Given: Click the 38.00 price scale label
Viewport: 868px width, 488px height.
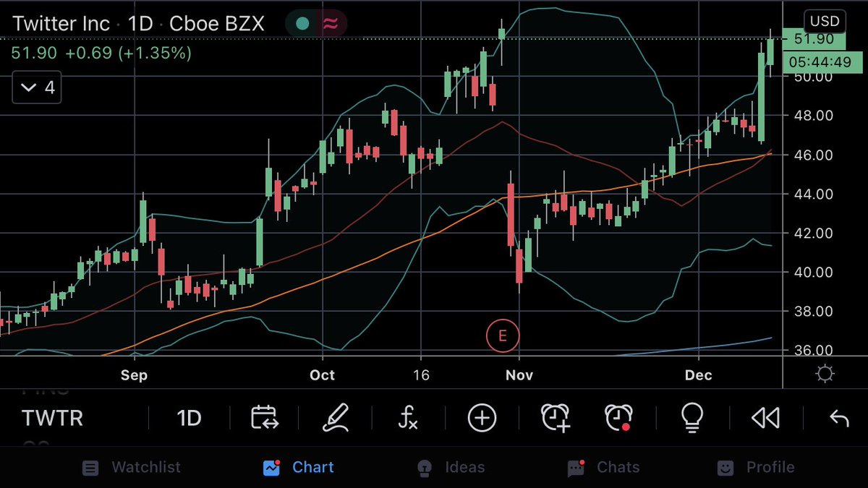Looking at the screenshot, I should coord(813,311).
